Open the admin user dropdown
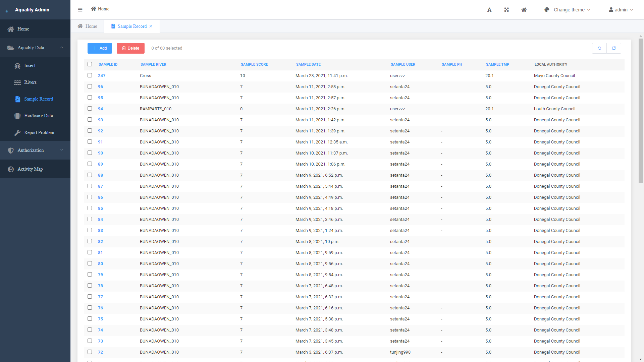This screenshot has height=362, width=644. coord(621,10)
